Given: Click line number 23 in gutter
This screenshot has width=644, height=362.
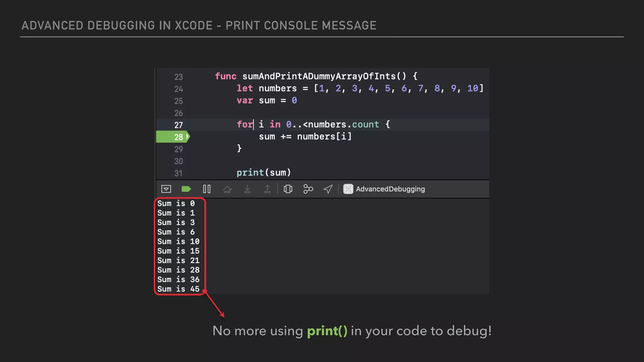Looking at the screenshot, I should [179, 77].
